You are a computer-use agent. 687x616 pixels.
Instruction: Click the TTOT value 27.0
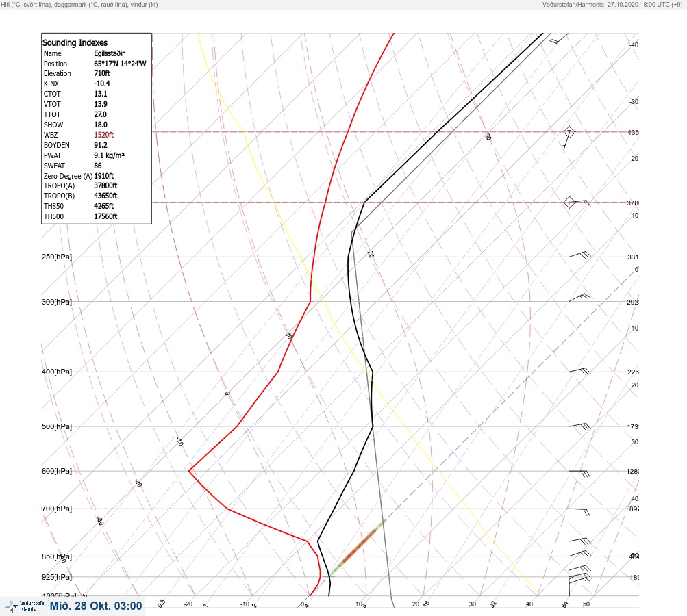[100, 114]
